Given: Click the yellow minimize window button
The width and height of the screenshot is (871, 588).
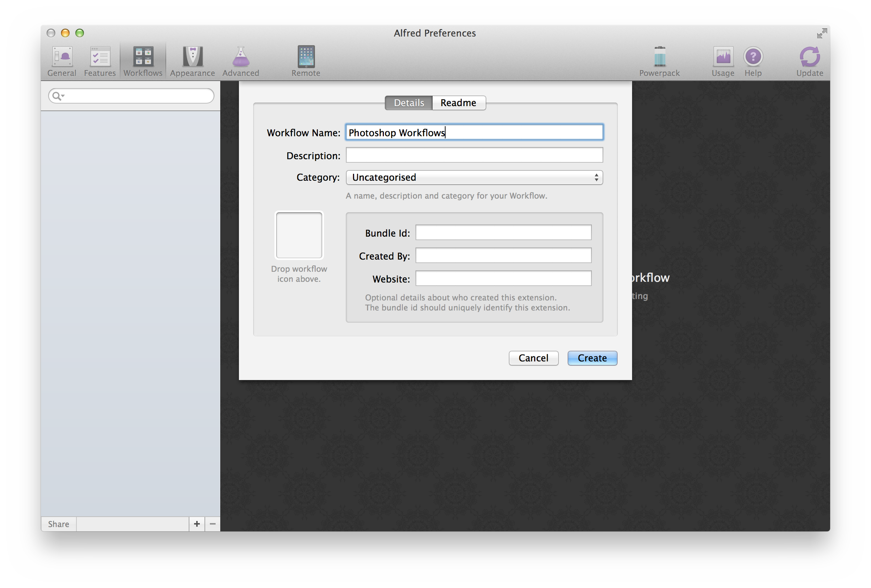Looking at the screenshot, I should (65, 33).
